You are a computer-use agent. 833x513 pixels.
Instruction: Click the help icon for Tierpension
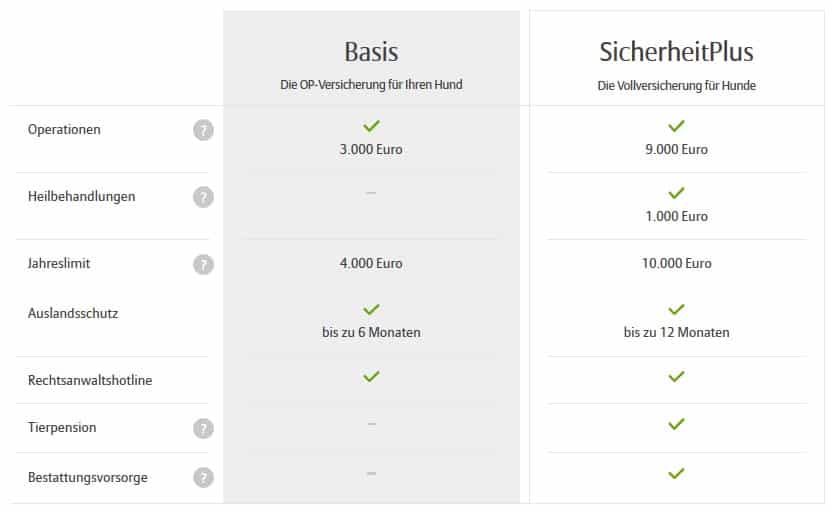tap(203, 428)
